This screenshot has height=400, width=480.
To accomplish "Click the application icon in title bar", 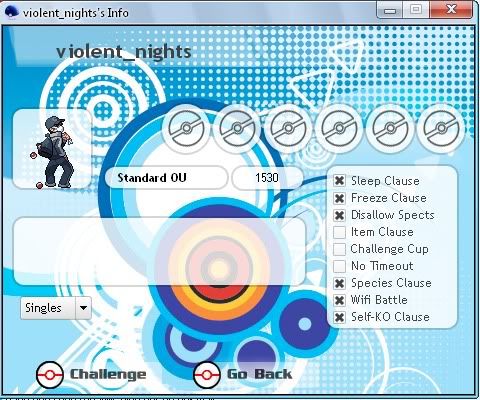I will tap(12, 13).
